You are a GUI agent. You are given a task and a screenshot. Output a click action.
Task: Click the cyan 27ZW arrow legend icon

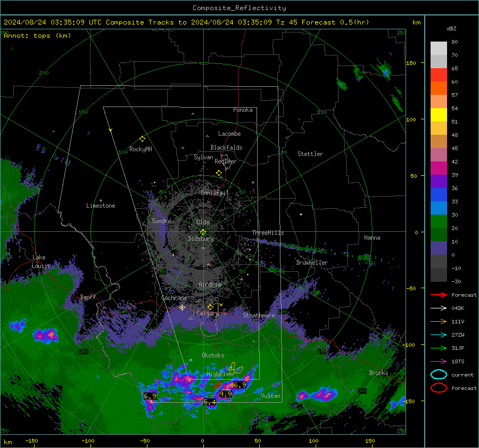[x=439, y=335]
